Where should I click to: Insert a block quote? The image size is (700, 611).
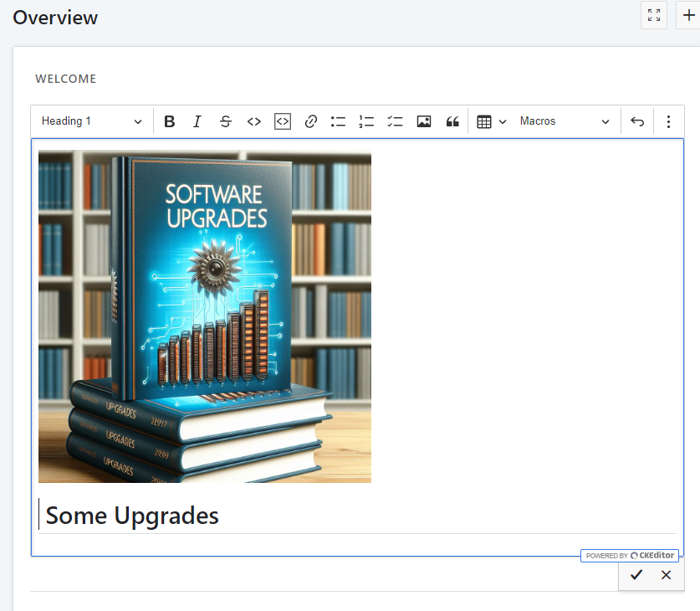point(452,121)
